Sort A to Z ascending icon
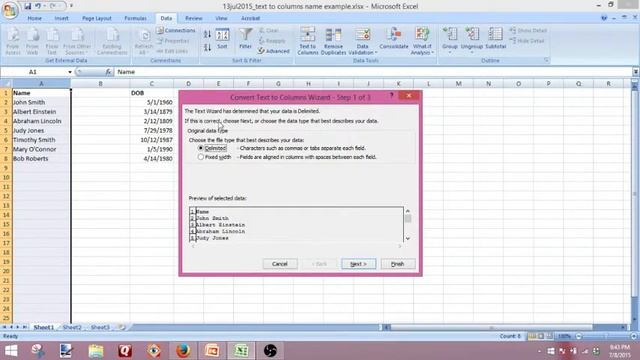The height and width of the screenshot is (360, 640). [x=207, y=34]
